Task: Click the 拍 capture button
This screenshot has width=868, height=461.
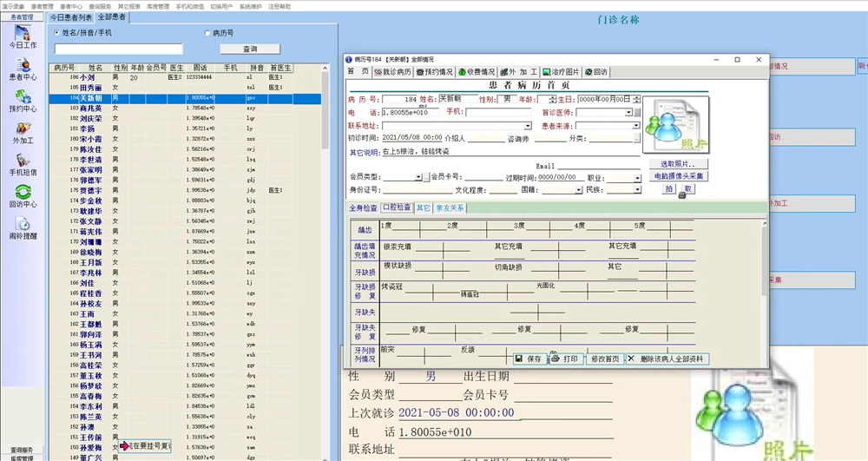Action: click(x=668, y=188)
